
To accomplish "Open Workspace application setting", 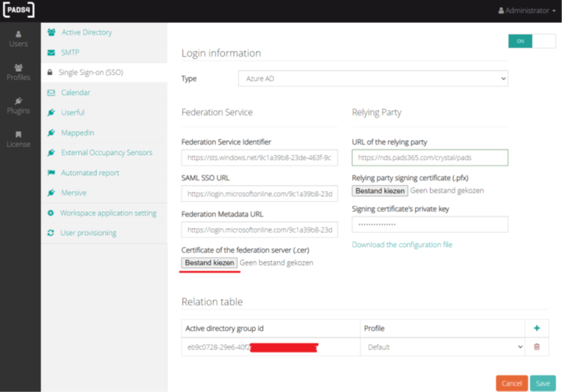I will point(108,213).
